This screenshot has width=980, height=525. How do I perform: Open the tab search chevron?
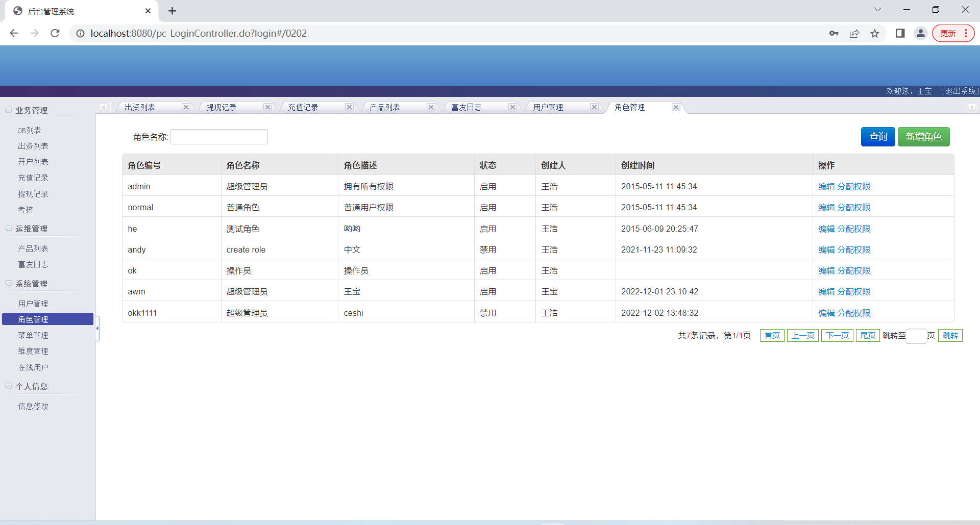coord(877,10)
